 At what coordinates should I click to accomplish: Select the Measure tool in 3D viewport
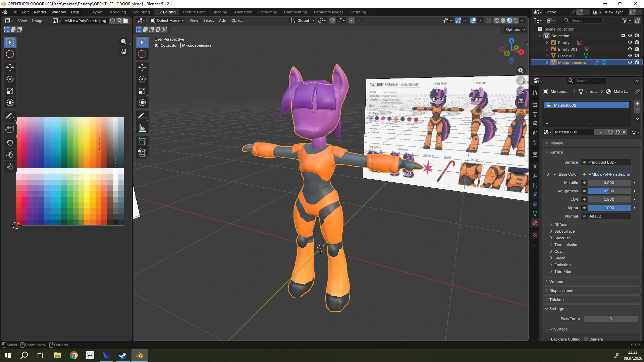coord(142,128)
